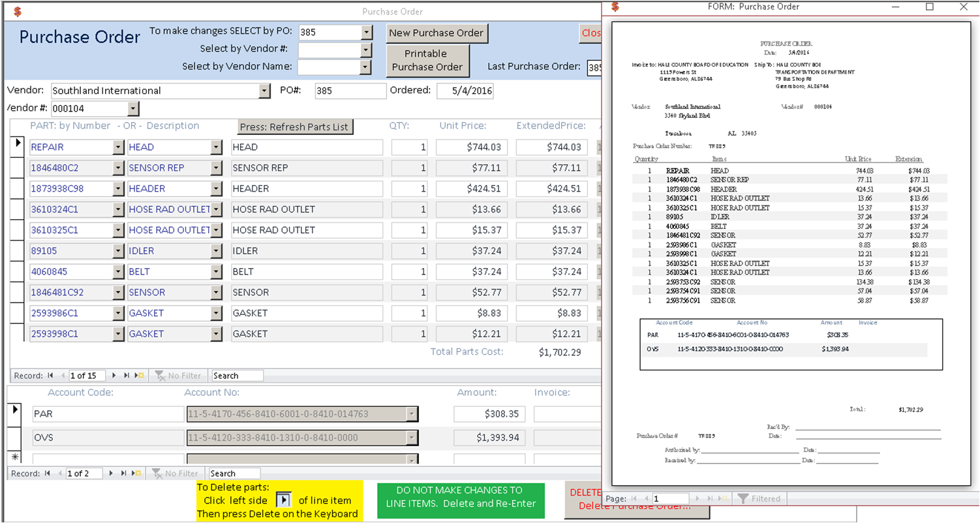Screen dimensions: 980x523
Task: Select the row selector for REPAIR line item
Action: pyautogui.click(x=18, y=147)
